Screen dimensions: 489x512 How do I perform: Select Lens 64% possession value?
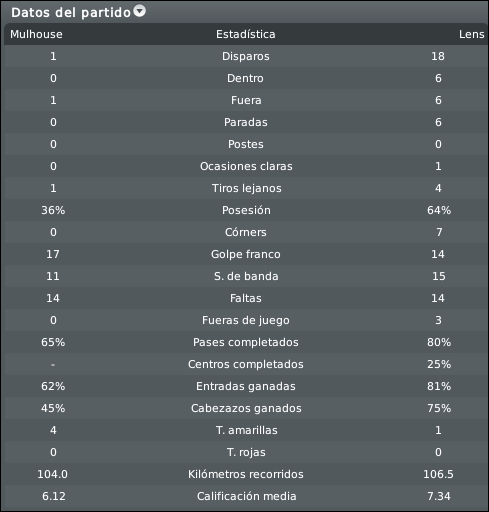(439, 210)
